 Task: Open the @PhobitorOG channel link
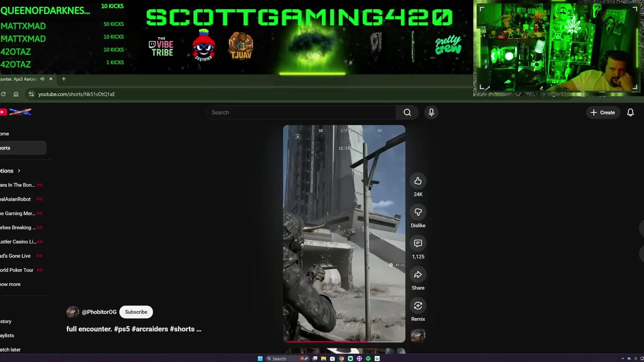pos(99,312)
